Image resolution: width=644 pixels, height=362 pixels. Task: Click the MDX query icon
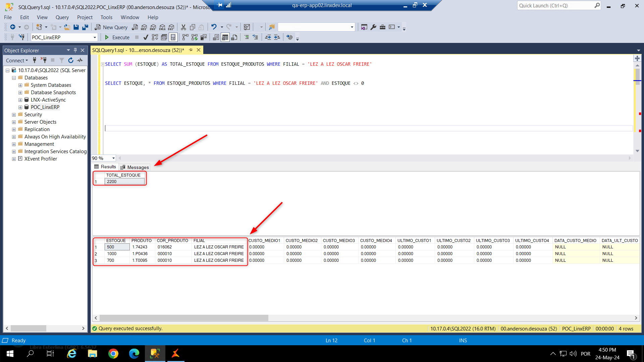point(144,27)
